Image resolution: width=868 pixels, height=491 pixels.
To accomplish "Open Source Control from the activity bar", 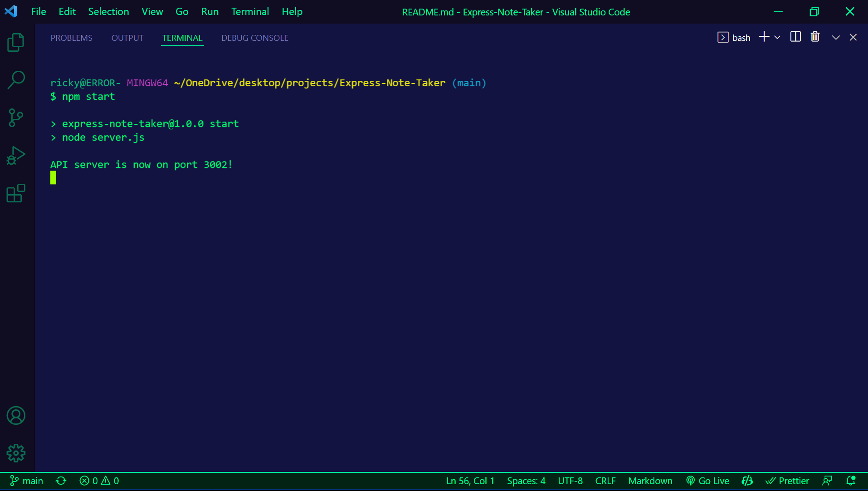I will coord(16,118).
